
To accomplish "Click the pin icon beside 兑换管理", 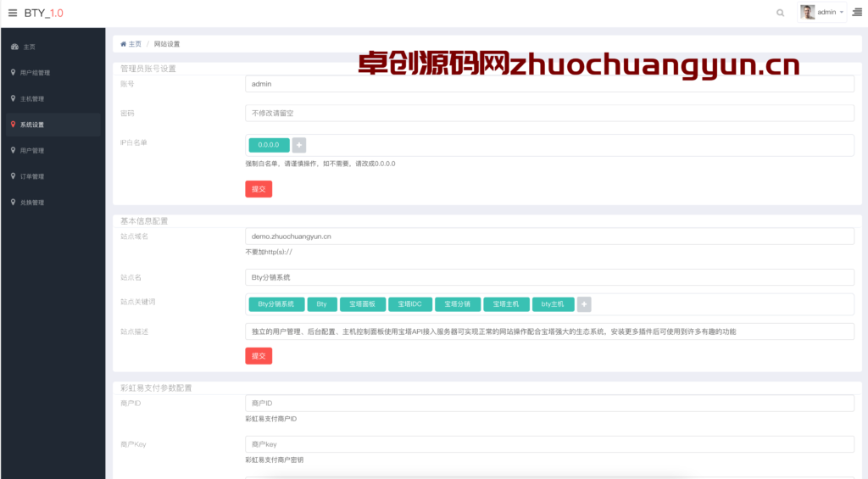I will point(14,202).
